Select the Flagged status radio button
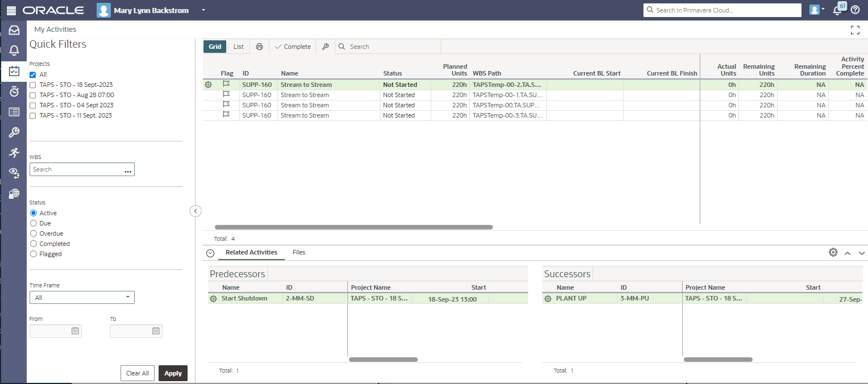 33,254
